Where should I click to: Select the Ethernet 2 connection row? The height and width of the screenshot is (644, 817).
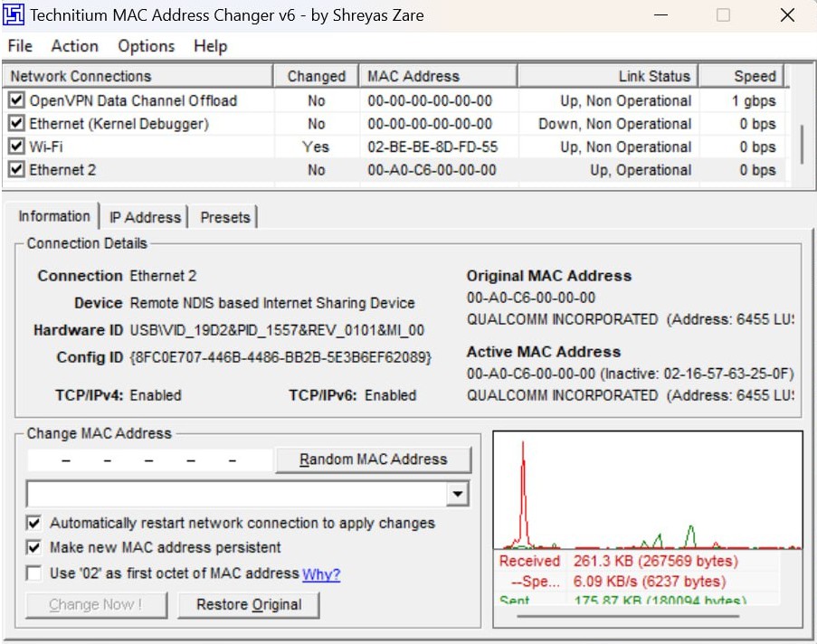tap(396, 170)
